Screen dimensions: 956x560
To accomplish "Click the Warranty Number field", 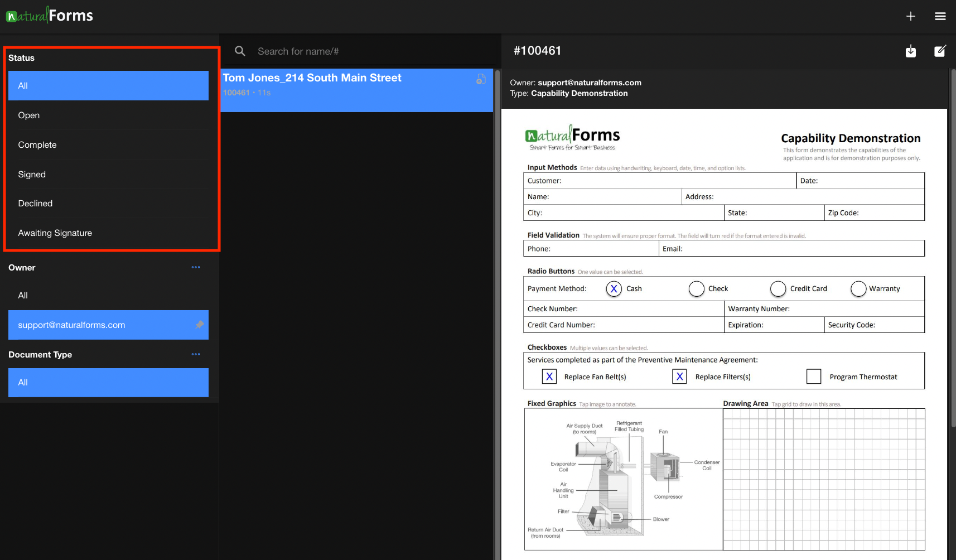I will click(x=824, y=308).
